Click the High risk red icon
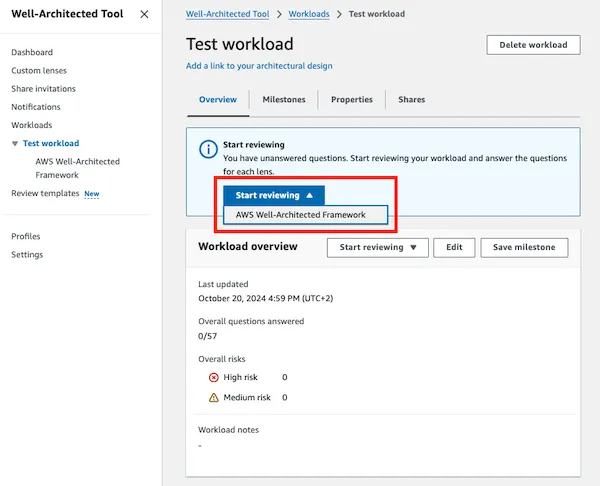600x486 pixels. click(x=214, y=378)
